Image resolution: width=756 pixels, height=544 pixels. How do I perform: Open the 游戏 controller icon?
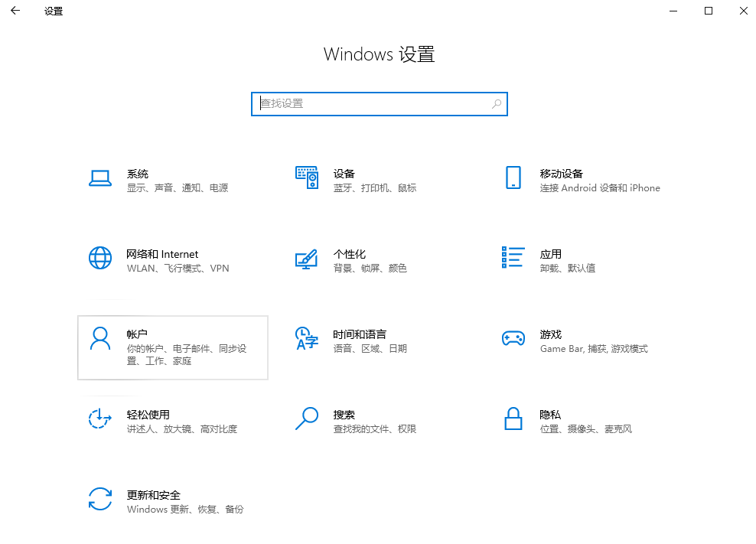click(x=513, y=338)
